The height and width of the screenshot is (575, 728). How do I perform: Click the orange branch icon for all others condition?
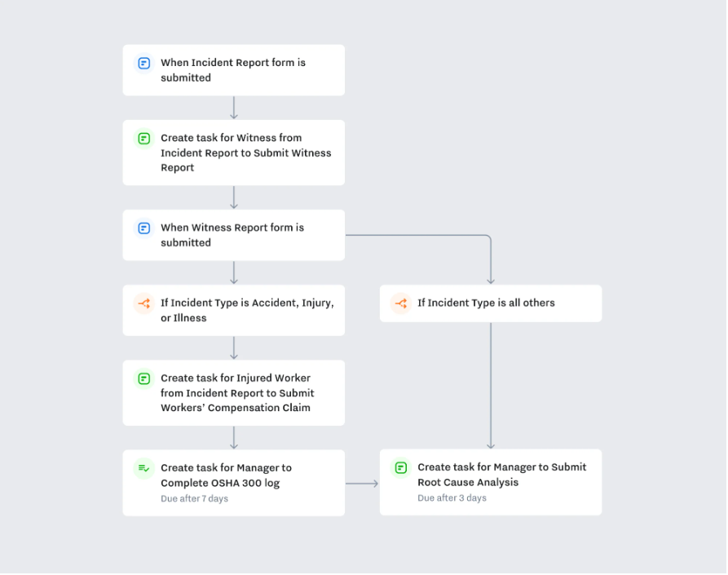tap(400, 303)
